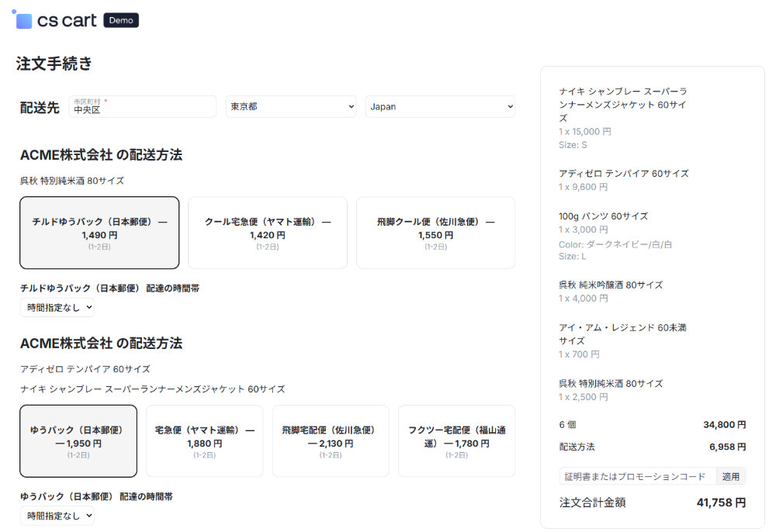Screen dimensions: 776x532
Task: Open the Japan country dropdown
Action: [x=440, y=106]
